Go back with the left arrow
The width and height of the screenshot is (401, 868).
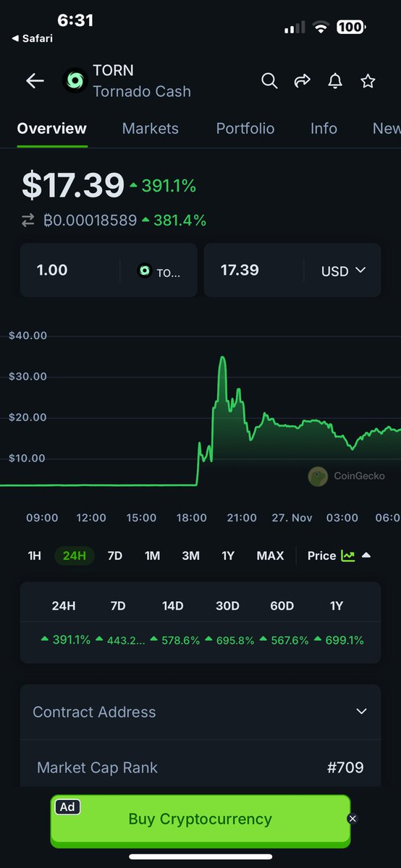35,81
